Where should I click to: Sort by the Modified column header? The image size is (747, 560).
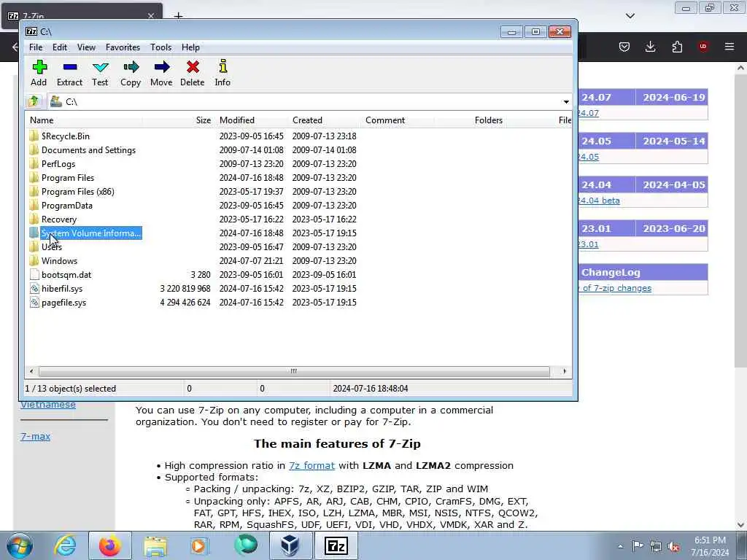click(251, 120)
